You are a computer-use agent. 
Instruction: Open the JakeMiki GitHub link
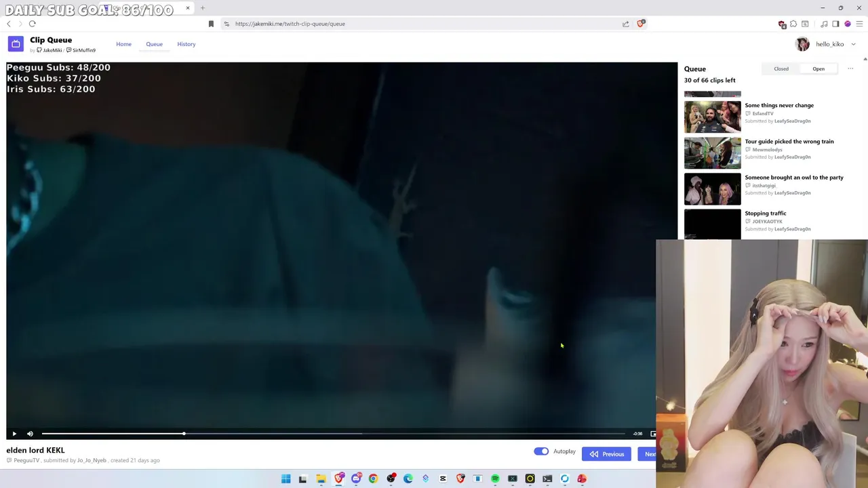(49, 50)
